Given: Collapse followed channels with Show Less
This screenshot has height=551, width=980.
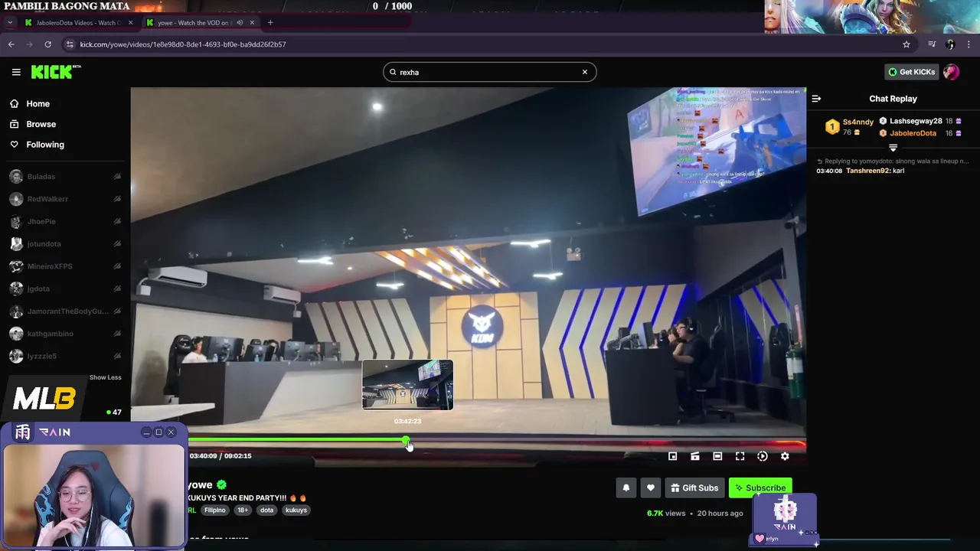Looking at the screenshot, I should [x=105, y=377].
